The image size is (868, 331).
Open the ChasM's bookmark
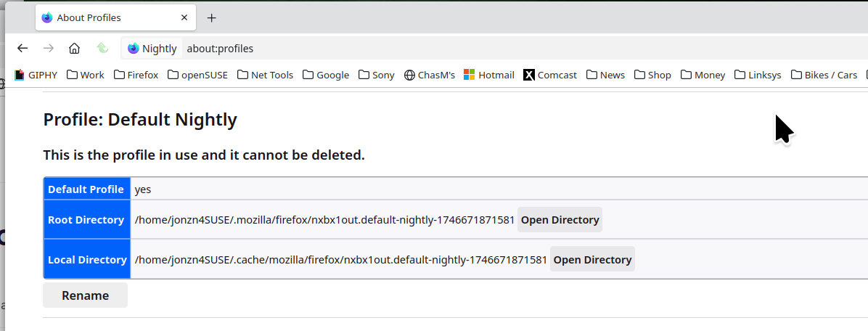429,75
